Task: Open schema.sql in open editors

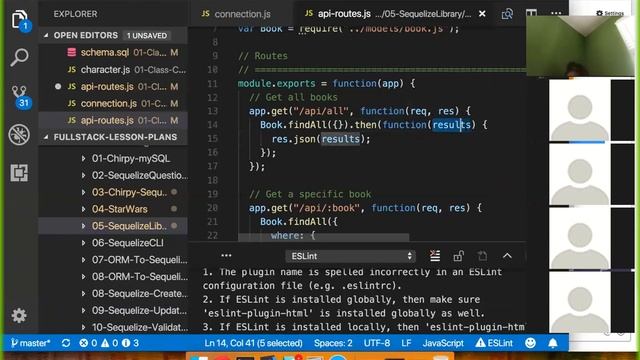Action: click(x=113, y=52)
